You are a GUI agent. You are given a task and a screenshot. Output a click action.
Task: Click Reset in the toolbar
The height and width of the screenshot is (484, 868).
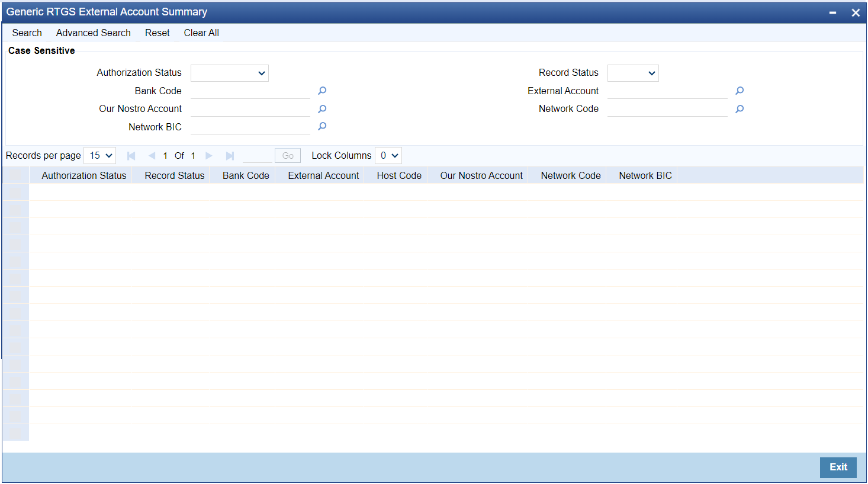157,33
